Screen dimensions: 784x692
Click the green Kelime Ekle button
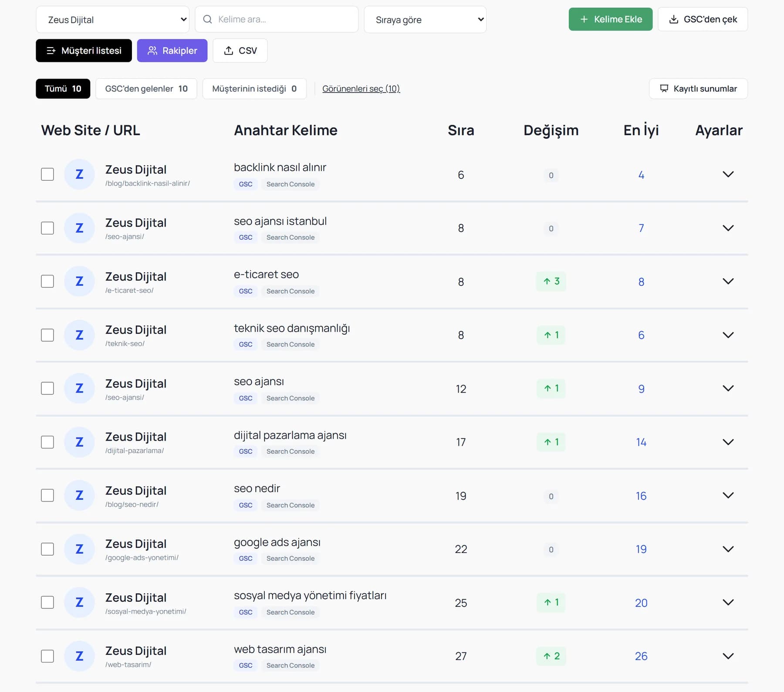(x=610, y=19)
